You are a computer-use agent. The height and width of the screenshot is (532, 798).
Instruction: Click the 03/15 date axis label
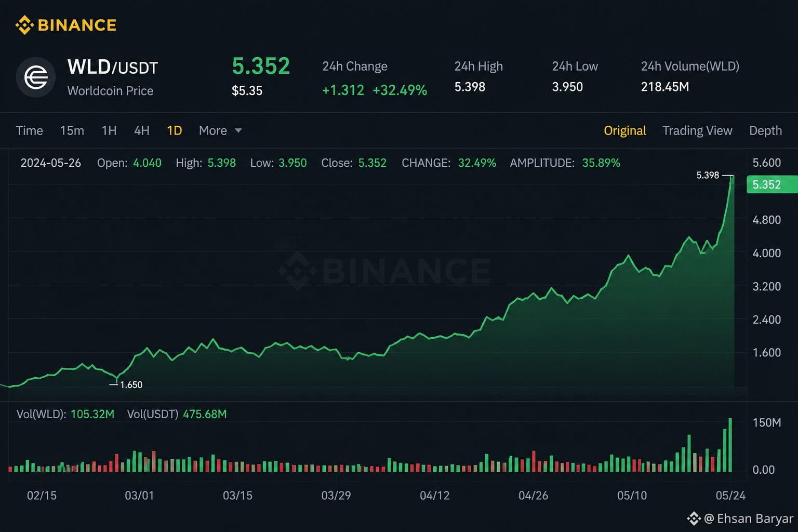237,496
